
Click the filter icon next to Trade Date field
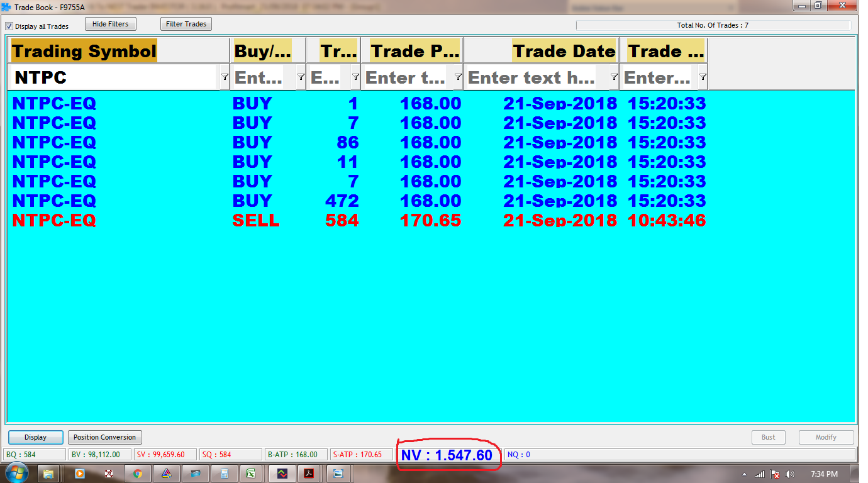[x=614, y=77]
